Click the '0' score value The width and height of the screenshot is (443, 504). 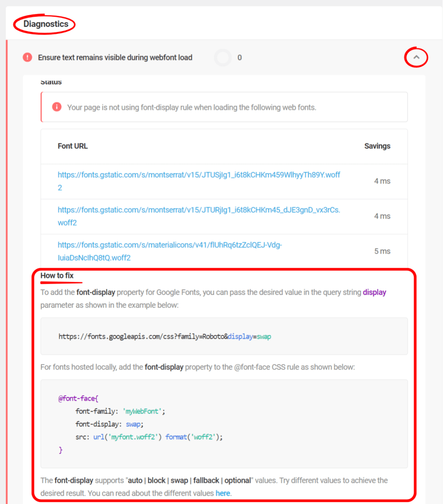(x=240, y=57)
